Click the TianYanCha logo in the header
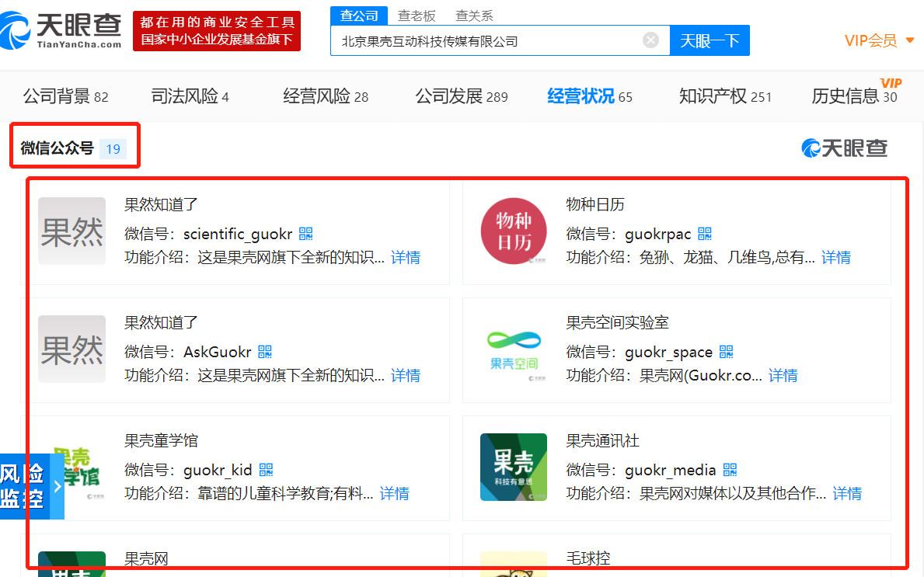The image size is (924, 577). pyautogui.click(x=61, y=30)
